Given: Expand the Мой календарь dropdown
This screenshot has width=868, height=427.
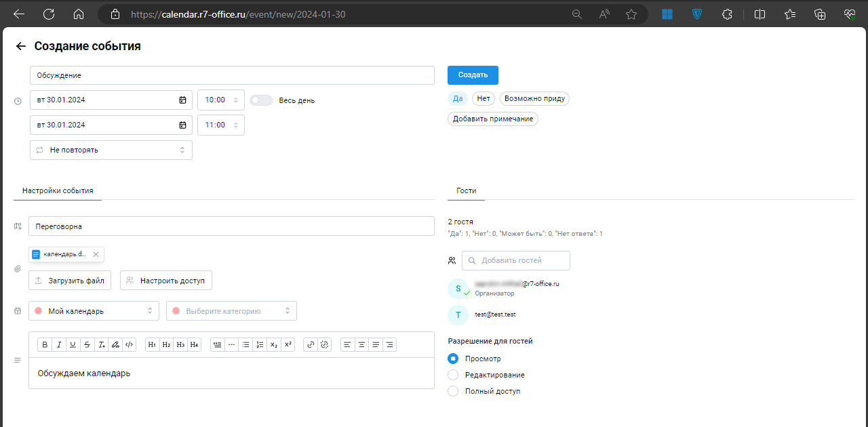Looking at the screenshot, I should point(94,311).
